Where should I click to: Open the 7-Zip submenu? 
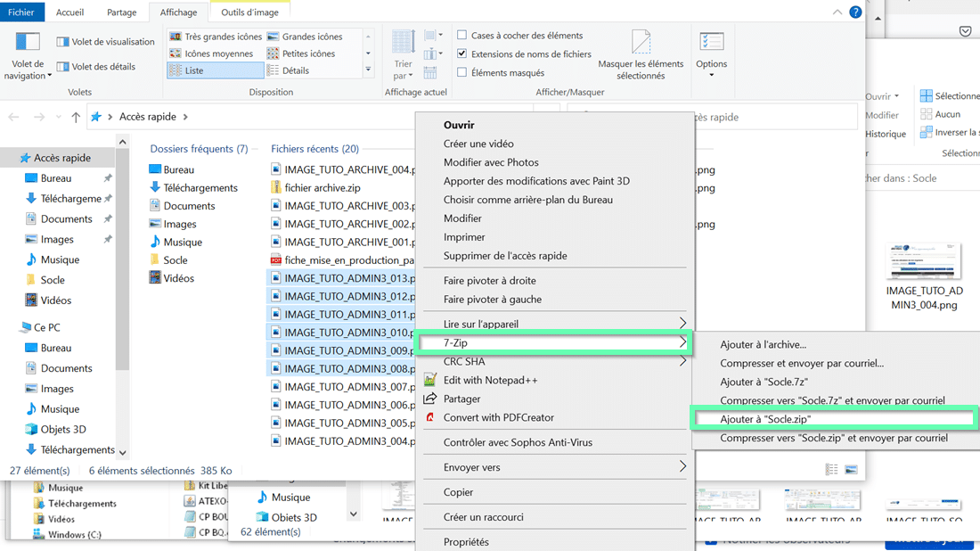[552, 342]
